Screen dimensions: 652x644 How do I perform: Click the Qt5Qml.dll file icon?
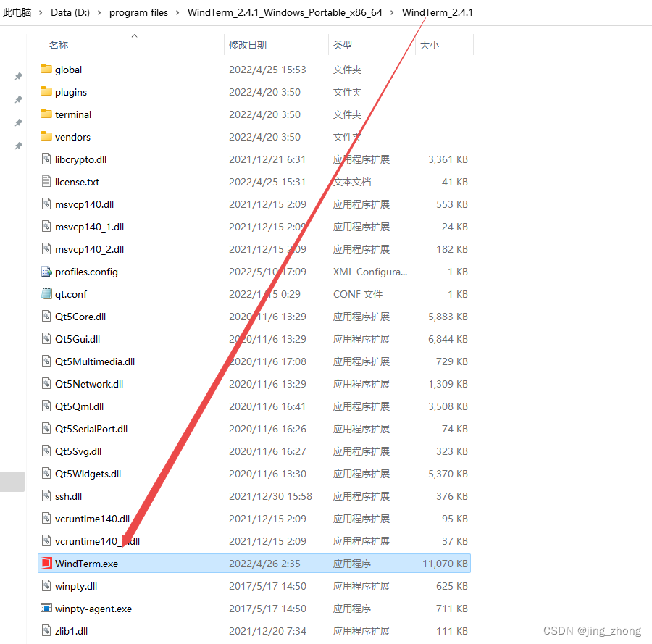click(46, 406)
